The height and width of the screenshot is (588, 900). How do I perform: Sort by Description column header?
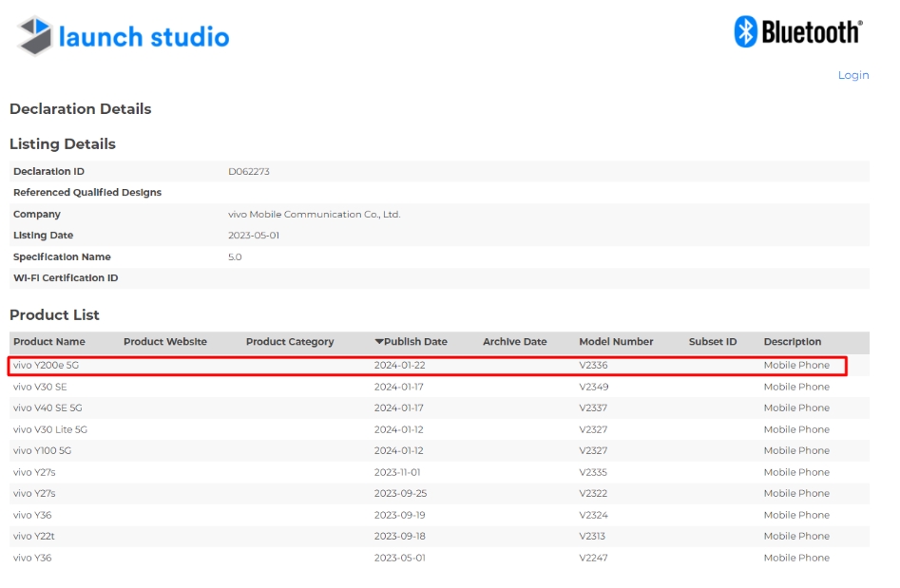click(792, 342)
